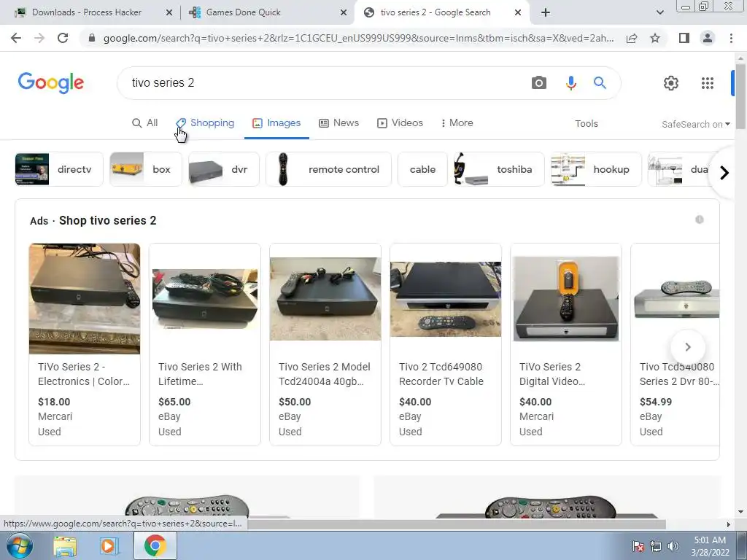Filter images by remote control chip
Viewport: 747px width, 560px height.
pos(329,169)
